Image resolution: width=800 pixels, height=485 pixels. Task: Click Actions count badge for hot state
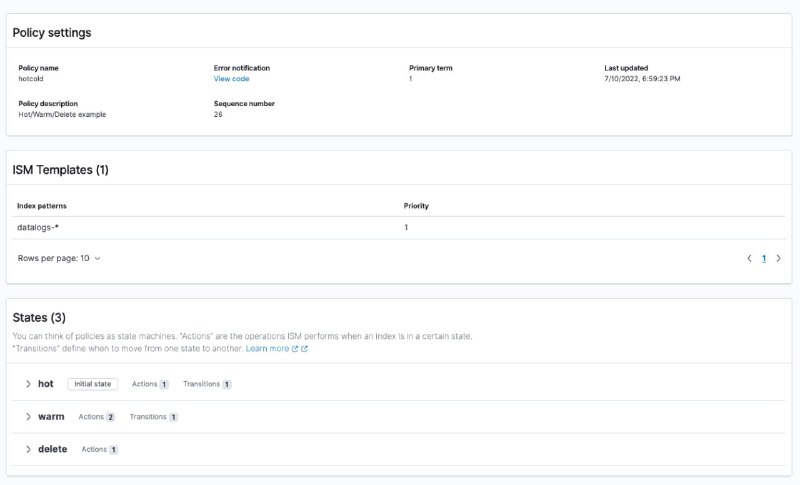pos(164,385)
